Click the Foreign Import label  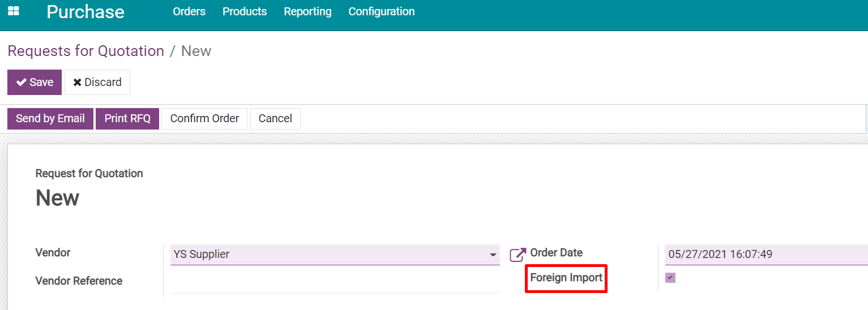[566, 278]
